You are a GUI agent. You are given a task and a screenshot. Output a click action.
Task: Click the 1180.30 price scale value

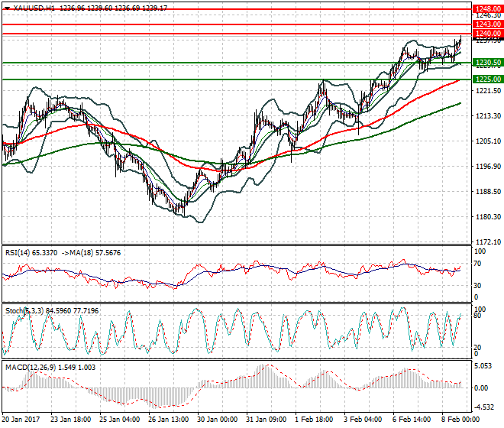point(488,217)
